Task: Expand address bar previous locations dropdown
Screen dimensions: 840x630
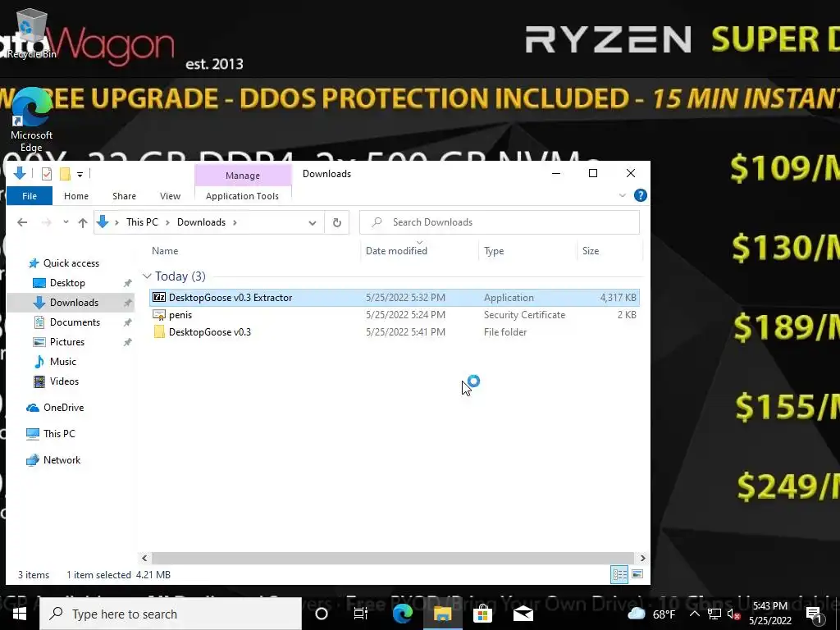Action: [x=313, y=222]
